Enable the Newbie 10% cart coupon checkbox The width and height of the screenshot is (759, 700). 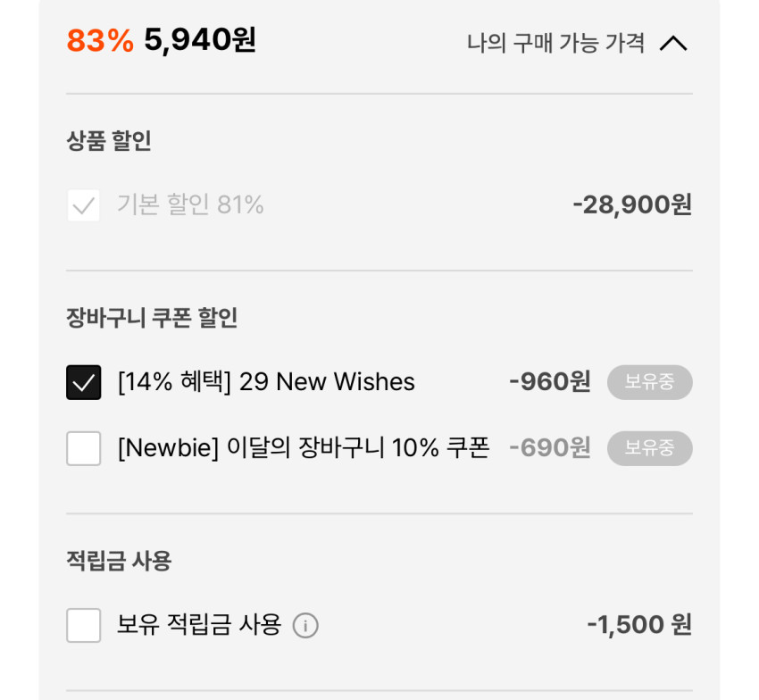click(84, 448)
